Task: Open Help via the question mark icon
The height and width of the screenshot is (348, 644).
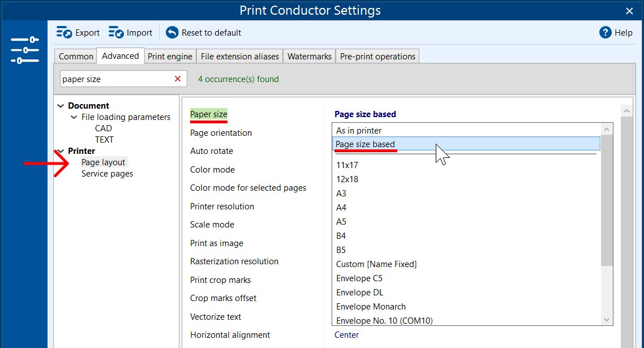Action: click(x=606, y=33)
